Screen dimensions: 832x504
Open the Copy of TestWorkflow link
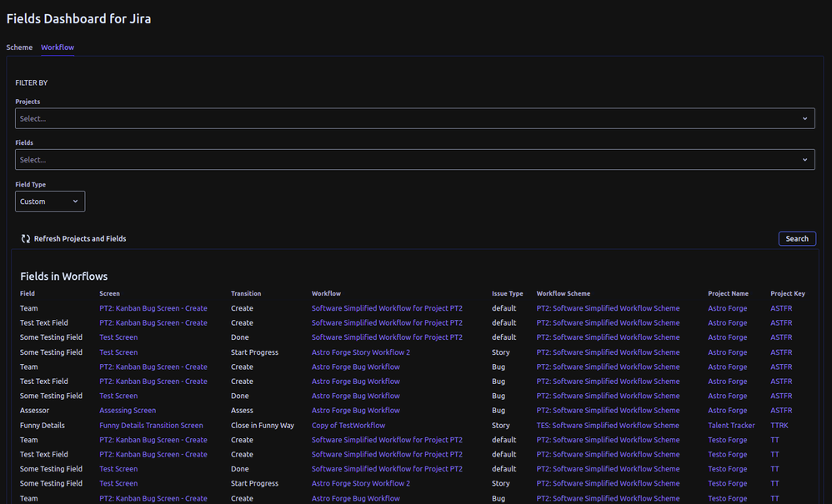point(347,425)
